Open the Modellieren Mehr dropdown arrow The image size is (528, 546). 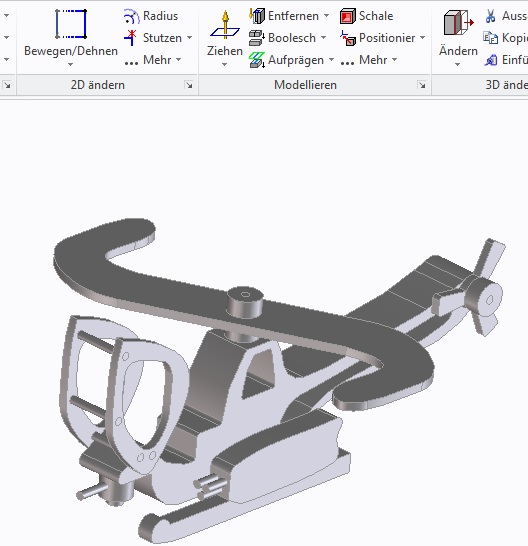coord(395,60)
